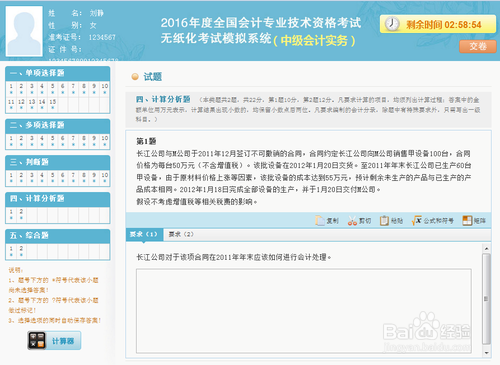Click the answer area scrollbar up arrow

(486, 249)
